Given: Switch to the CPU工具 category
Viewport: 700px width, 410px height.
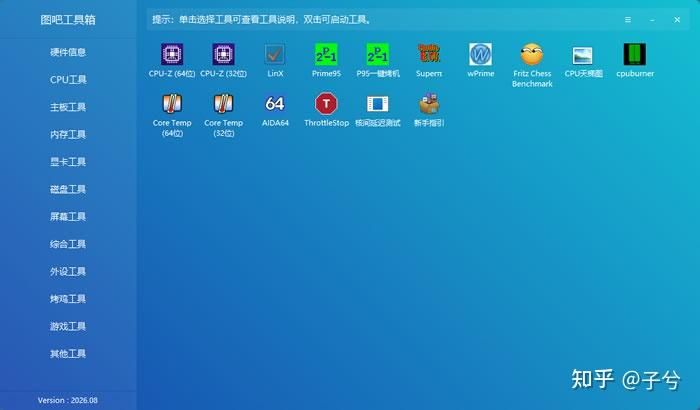Looking at the screenshot, I should tap(68, 79).
